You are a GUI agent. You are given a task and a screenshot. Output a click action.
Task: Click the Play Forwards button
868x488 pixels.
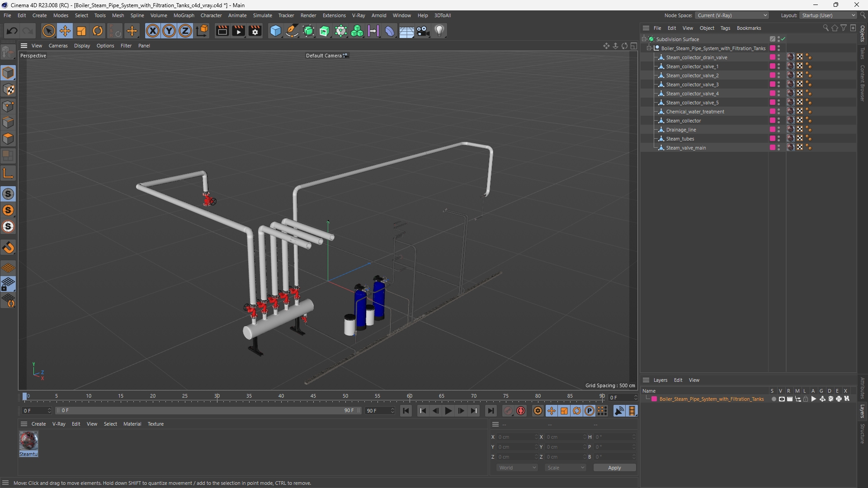coord(448,411)
